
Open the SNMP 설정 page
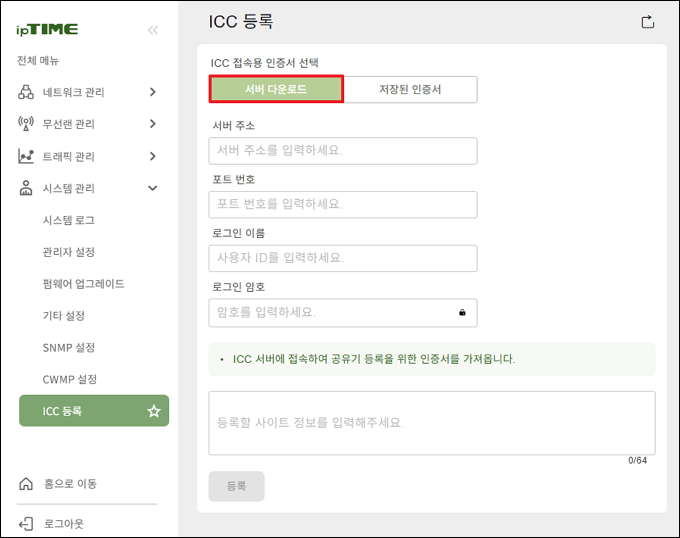(69, 348)
